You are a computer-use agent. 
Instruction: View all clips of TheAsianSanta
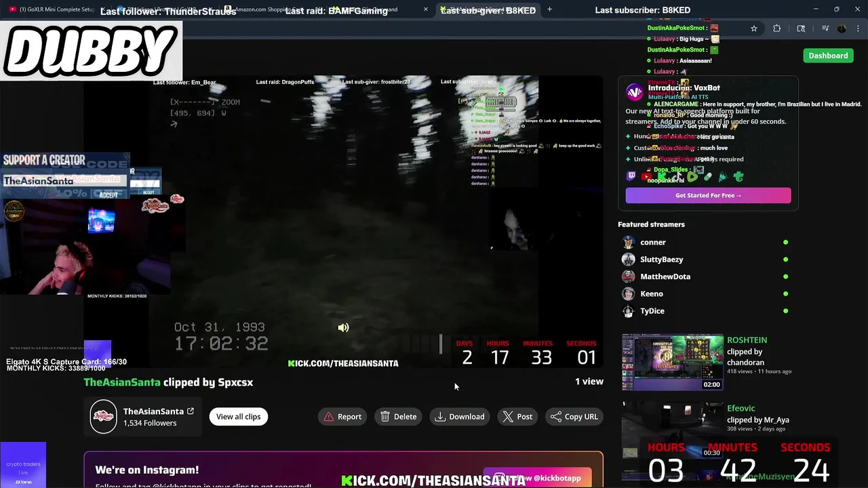(x=239, y=417)
